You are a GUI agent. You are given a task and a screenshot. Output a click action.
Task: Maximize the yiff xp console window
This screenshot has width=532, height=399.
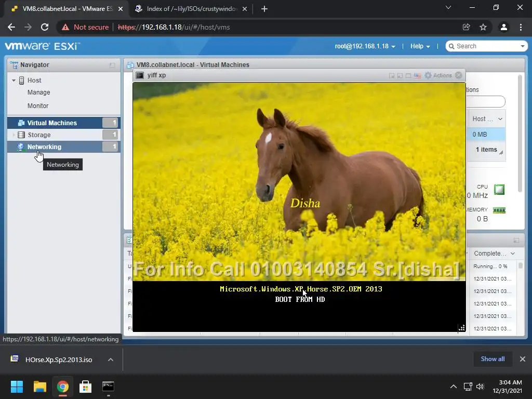point(408,76)
